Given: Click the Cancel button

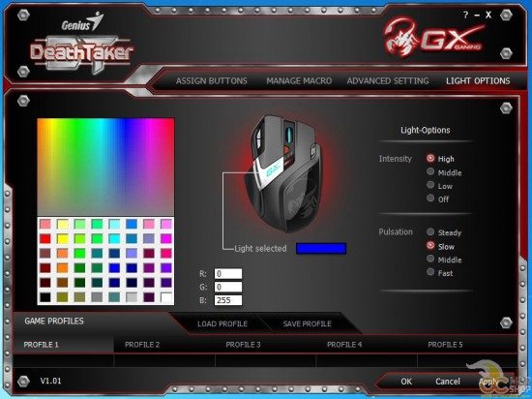Looking at the screenshot, I should coord(448,382).
